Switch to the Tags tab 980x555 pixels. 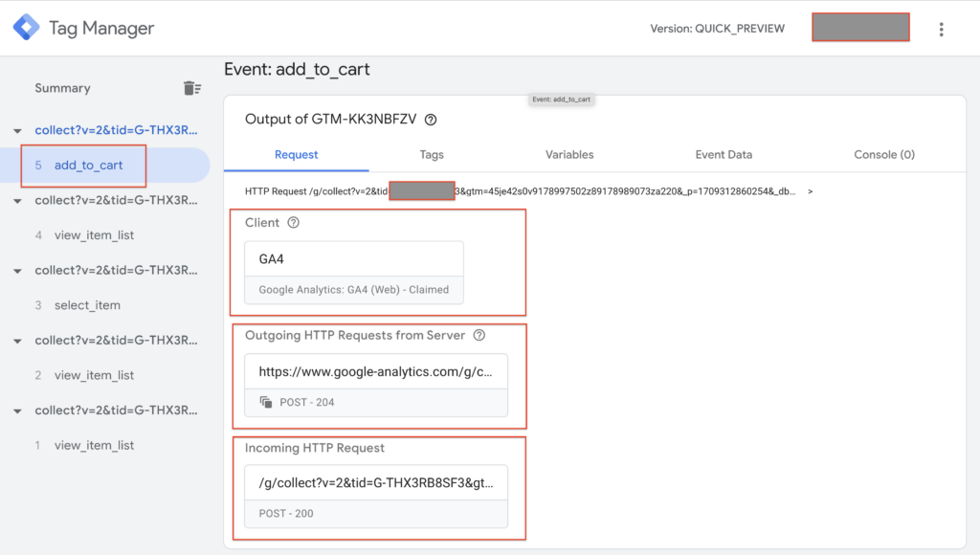(432, 154)
